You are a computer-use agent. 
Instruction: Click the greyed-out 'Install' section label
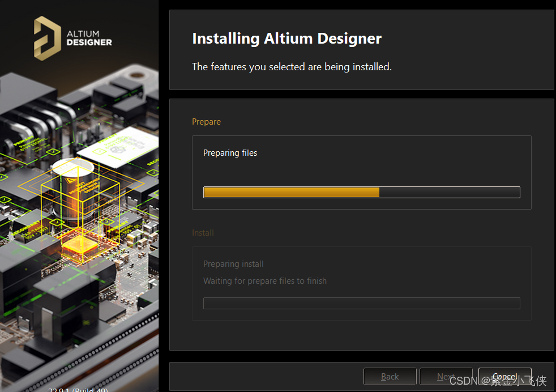click(203, 233)
